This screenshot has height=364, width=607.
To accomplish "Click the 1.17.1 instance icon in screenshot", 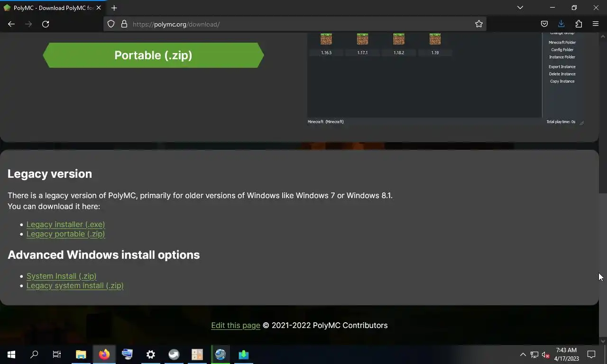I will click(x=362, y=39).
